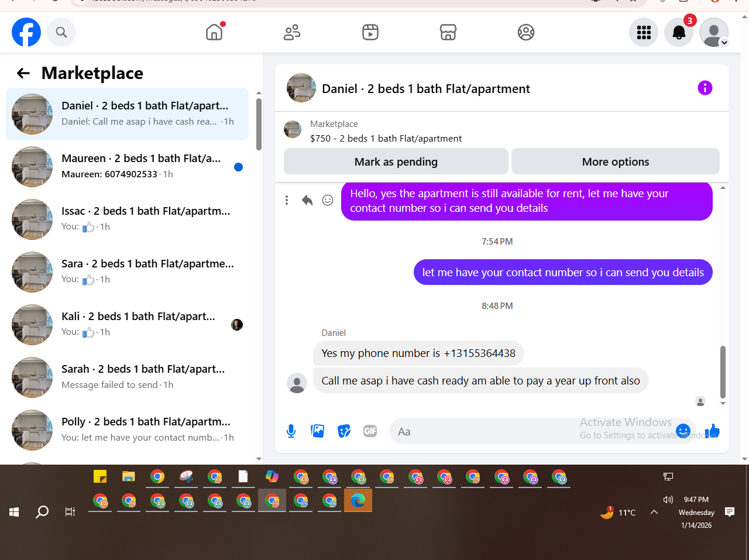
Task: Record a voice clip with microphone icon
Action: point(291,431)
